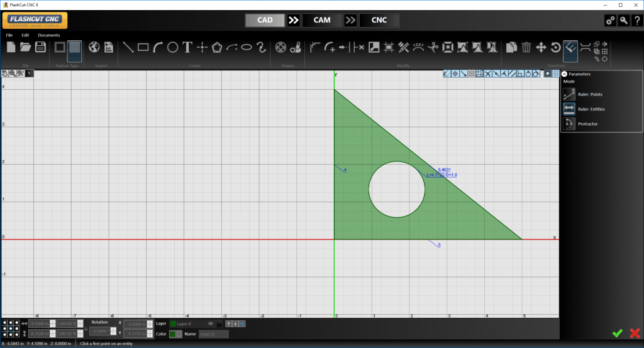Switch to the CAM tab
The image size is (644, 348).
pos(321,20)
